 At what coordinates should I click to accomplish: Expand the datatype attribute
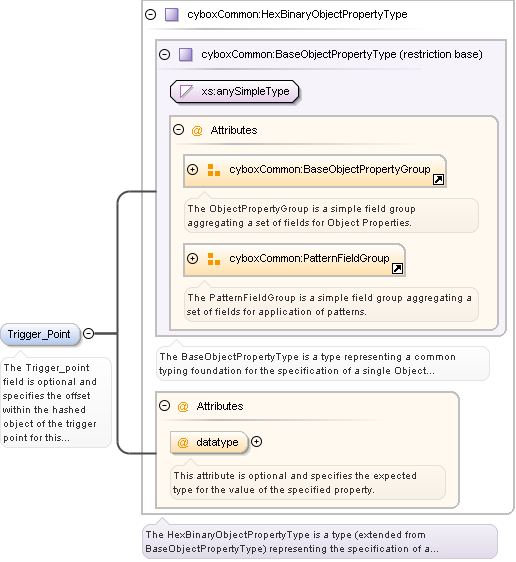click(257, 442)
